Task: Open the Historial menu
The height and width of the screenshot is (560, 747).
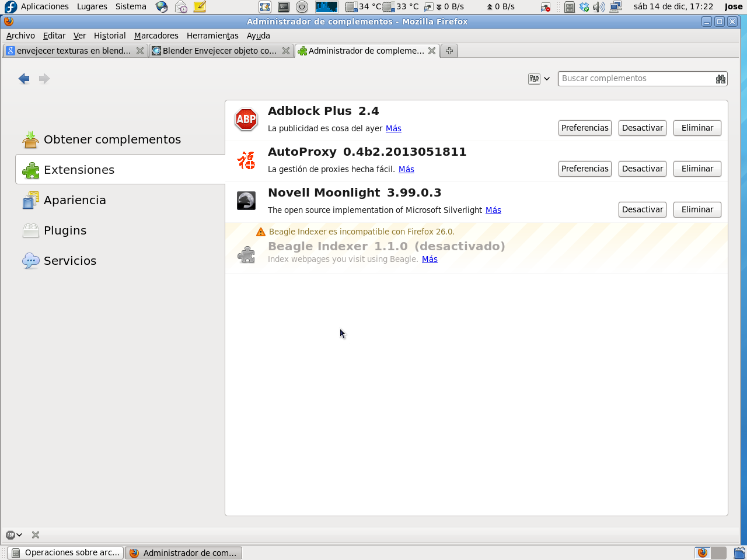Action: pyautogui.click(x=110, y=36)
